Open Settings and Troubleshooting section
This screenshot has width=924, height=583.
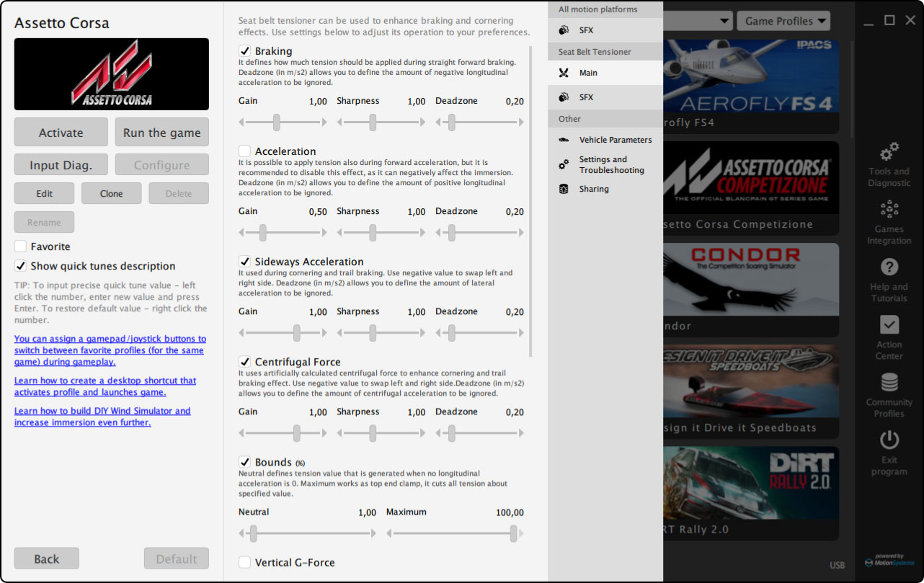click(x=605, y=165)
